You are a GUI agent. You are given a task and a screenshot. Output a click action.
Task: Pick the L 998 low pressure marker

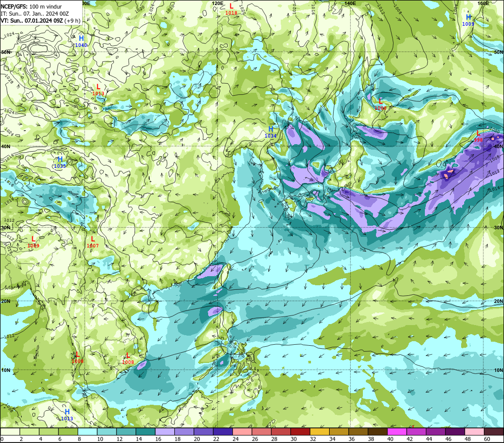tap(478, 136)
